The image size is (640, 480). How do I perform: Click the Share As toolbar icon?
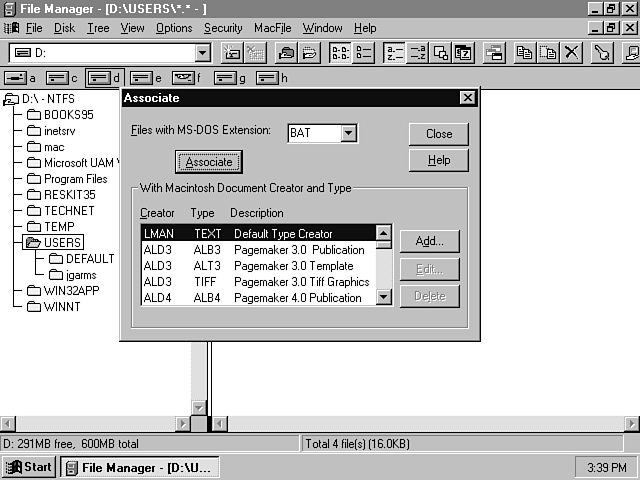286,53
